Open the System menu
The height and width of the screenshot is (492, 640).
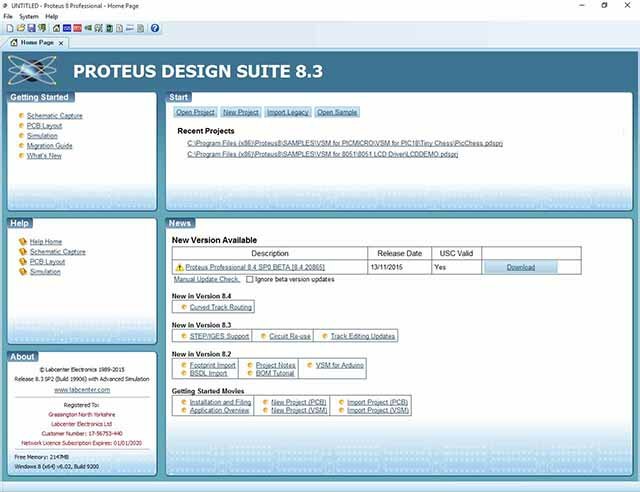coord(29,16)
